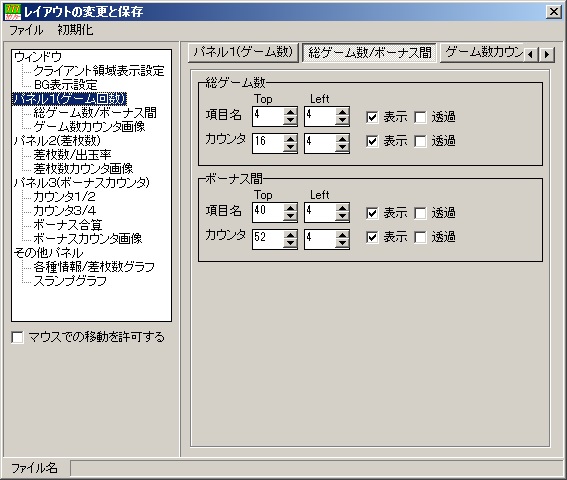Open the ファイル menu
This screenshot has width=567, height=480.
26,30
